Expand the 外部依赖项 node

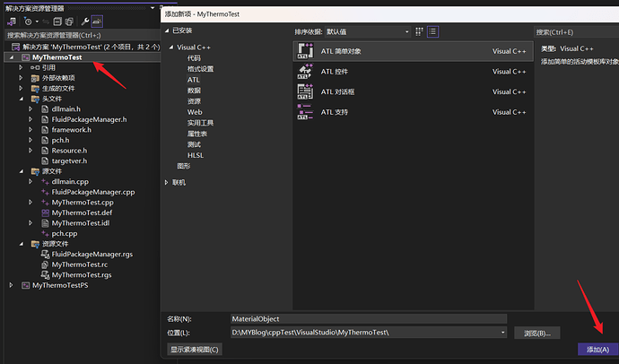click(21, 78)
